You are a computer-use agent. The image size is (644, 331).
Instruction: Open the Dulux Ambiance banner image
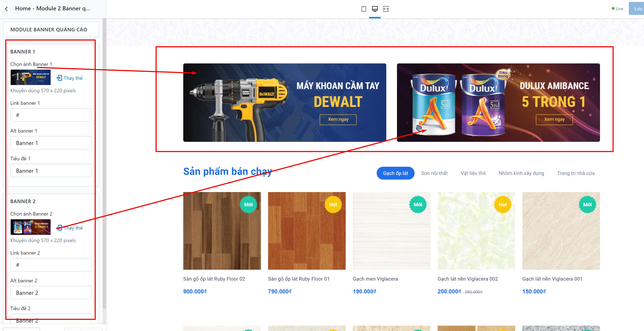click(x=498, y=102)
